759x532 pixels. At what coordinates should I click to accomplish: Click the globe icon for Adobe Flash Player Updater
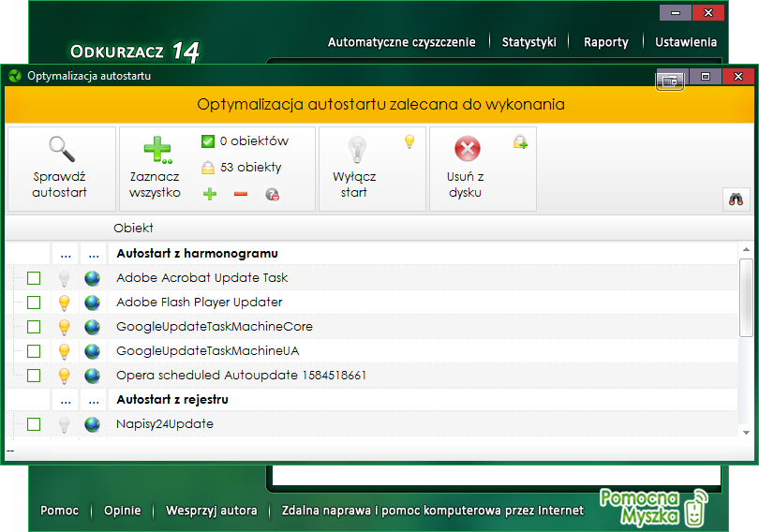[92, 303]
